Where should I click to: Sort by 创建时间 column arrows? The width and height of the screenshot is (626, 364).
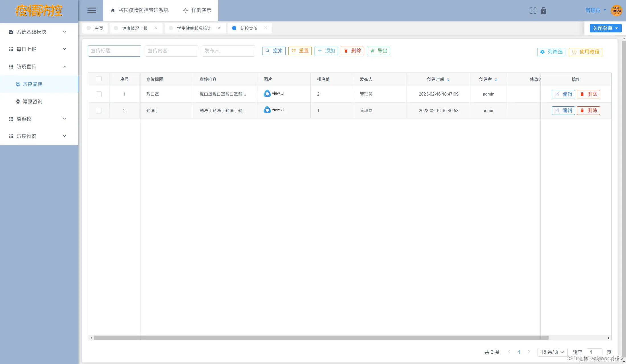pos(448,79)
